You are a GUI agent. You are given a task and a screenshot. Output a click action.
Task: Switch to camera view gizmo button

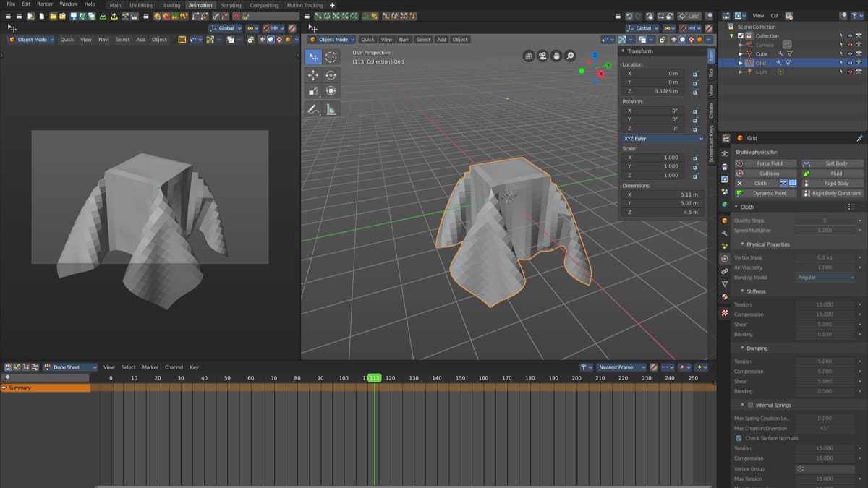[x=542, y=56]
